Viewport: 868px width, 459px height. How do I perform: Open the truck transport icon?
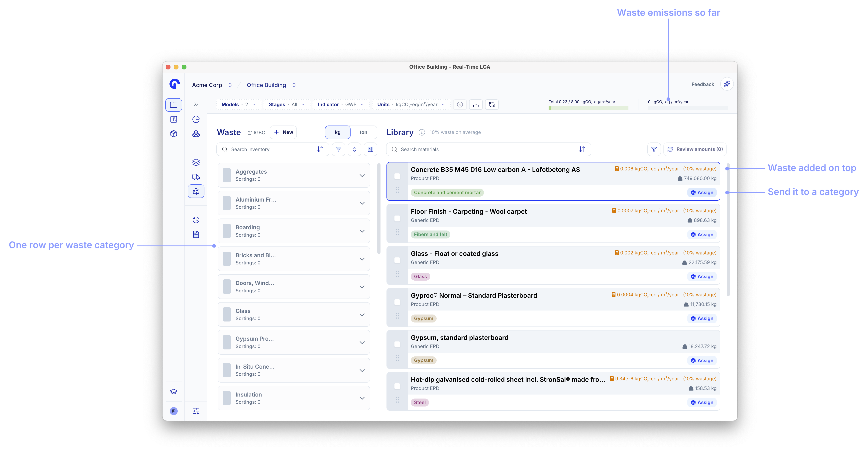196,177
